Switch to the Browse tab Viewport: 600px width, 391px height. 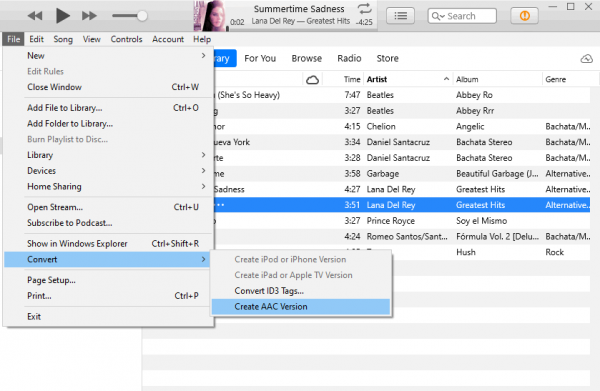tap(307, 58)
